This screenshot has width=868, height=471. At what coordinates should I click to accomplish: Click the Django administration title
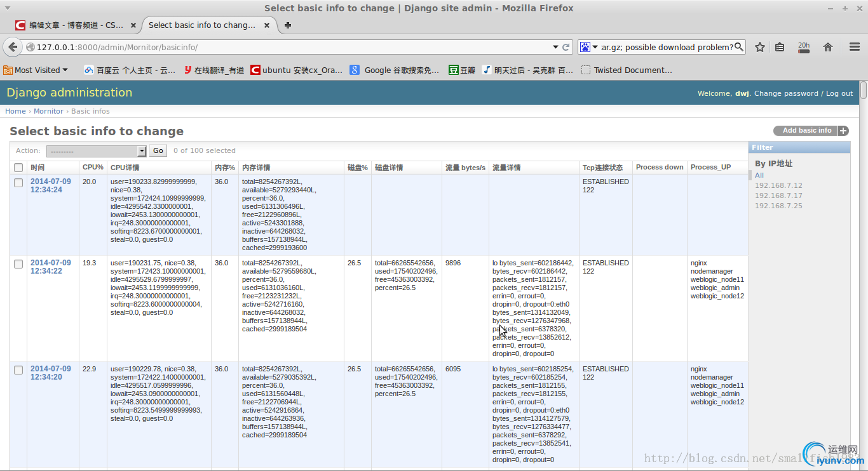pos(69,93)
